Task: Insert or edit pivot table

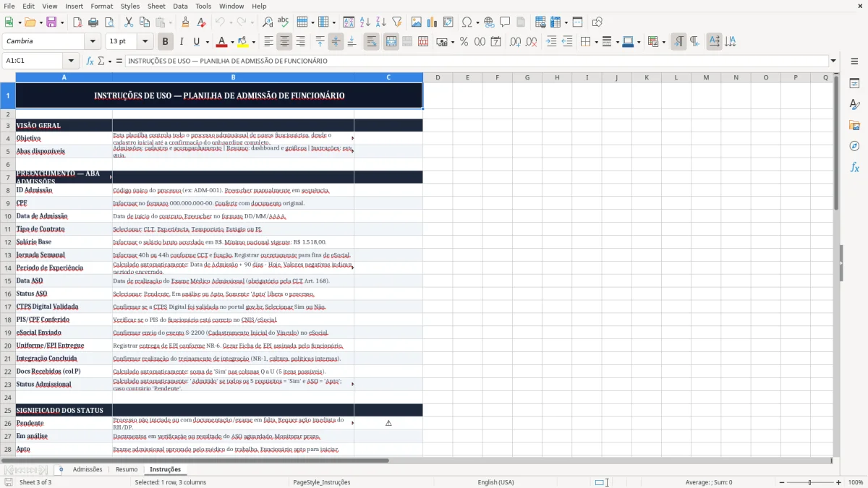Action: 448,22
